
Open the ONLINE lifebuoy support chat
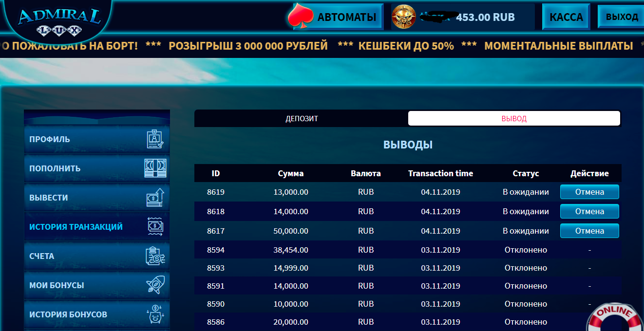pyautogui.click(x=615, y=317)
